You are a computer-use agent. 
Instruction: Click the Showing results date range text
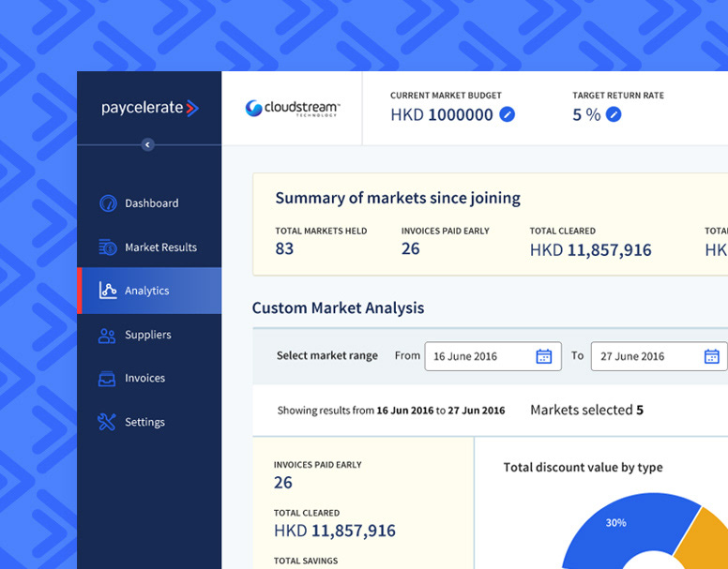391,411
